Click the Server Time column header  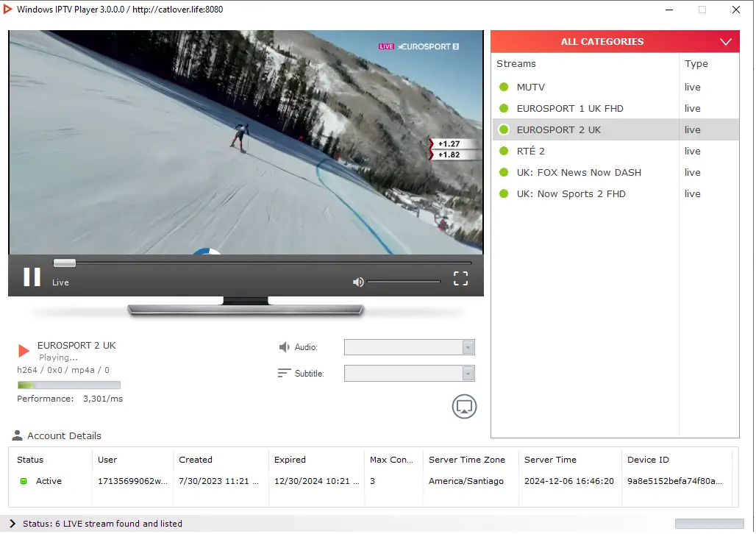coord(550,460)
